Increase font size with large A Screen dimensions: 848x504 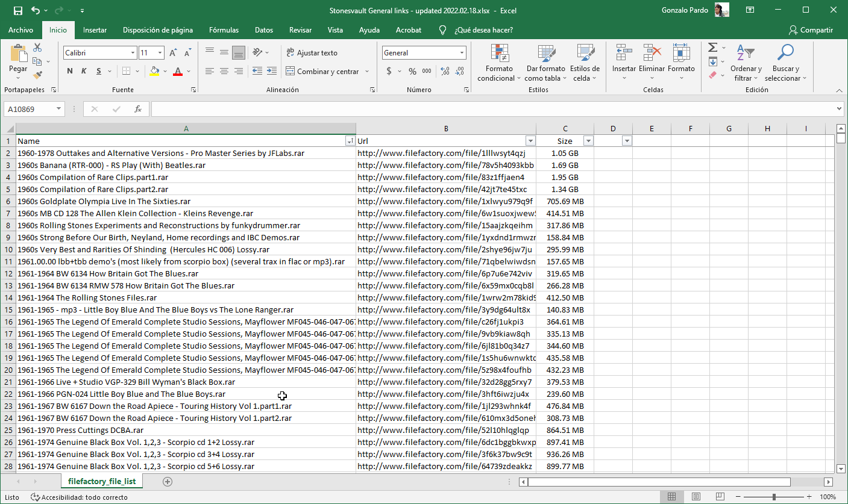174,53
